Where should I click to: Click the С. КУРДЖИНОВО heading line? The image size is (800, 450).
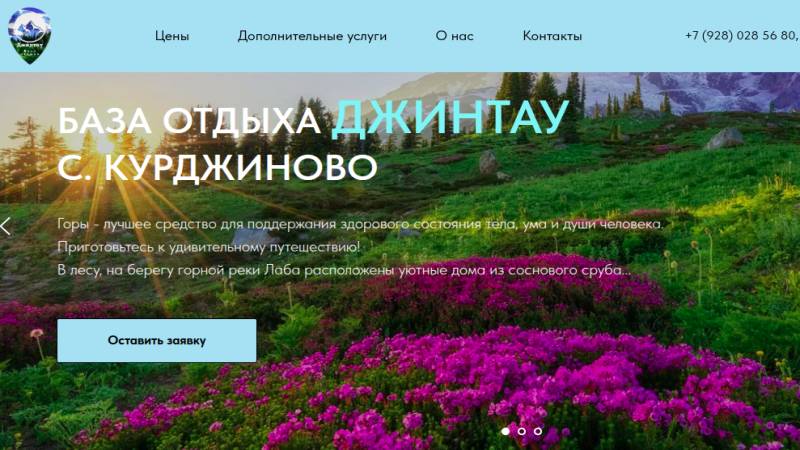pos(217,167)
